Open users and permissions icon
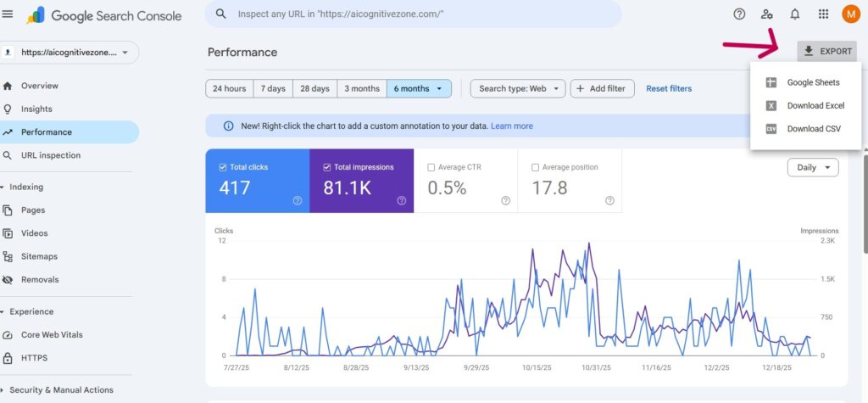868x403 pixels. 766,14
